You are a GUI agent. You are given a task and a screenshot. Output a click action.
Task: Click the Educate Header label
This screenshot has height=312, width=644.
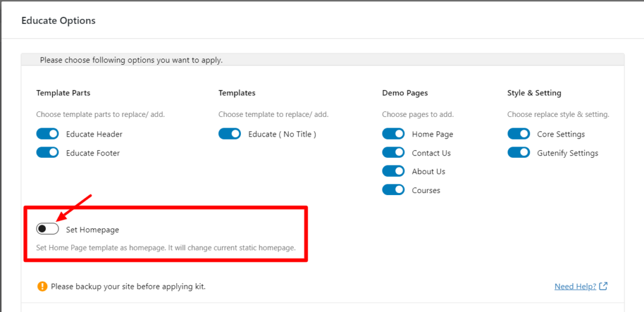tap(94, 134)
